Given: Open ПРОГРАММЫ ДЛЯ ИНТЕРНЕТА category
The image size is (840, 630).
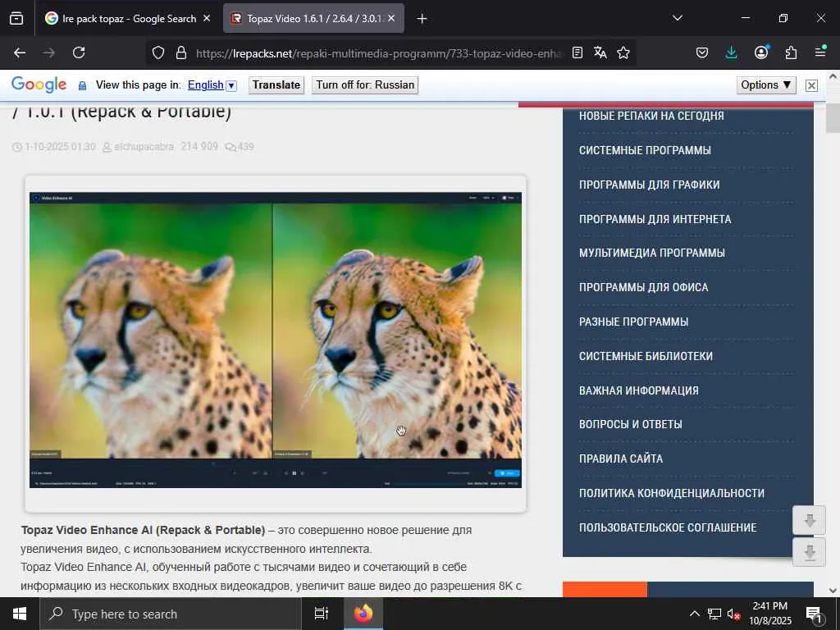Looking at the screenshot, I should [x=655, y=219].
